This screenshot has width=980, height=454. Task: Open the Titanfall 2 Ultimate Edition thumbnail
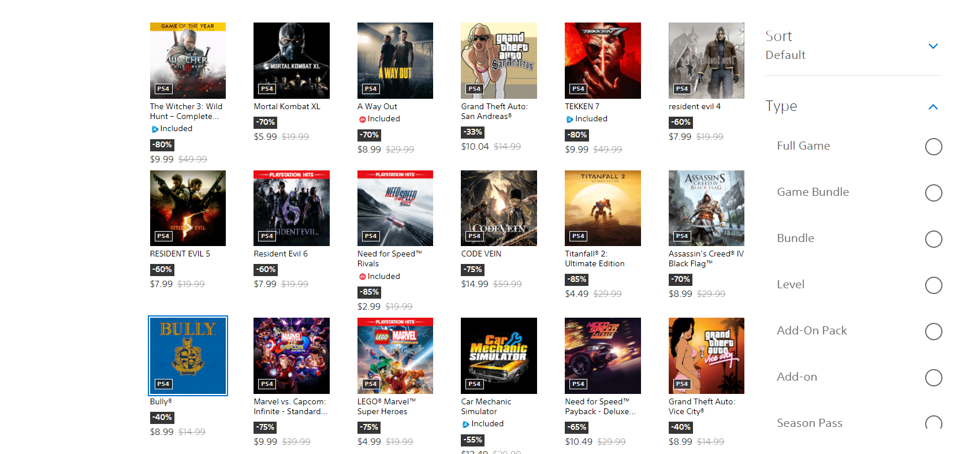pyautogui.click(x=603, y=208)
